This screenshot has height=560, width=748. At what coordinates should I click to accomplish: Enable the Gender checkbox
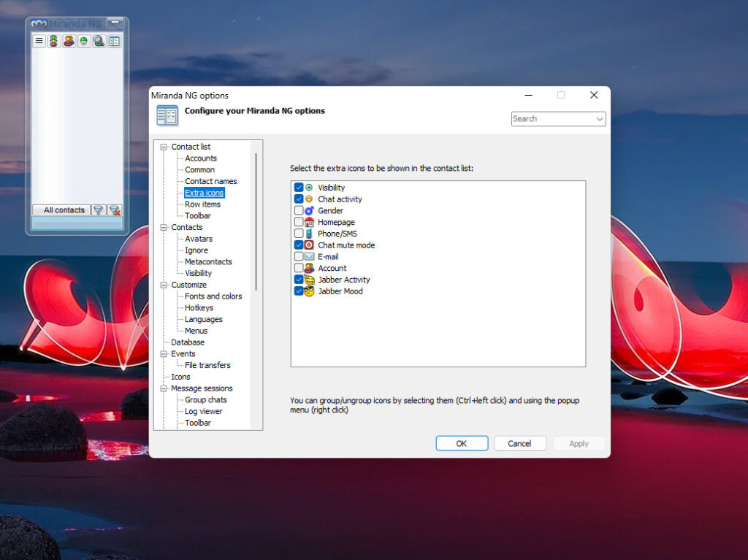coord(299,210)
